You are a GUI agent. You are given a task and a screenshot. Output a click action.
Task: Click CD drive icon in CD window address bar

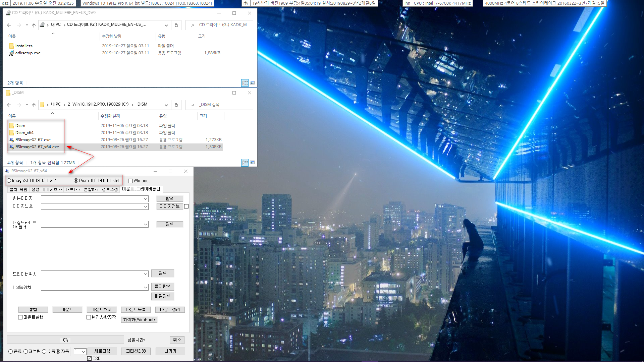[42, 24]
